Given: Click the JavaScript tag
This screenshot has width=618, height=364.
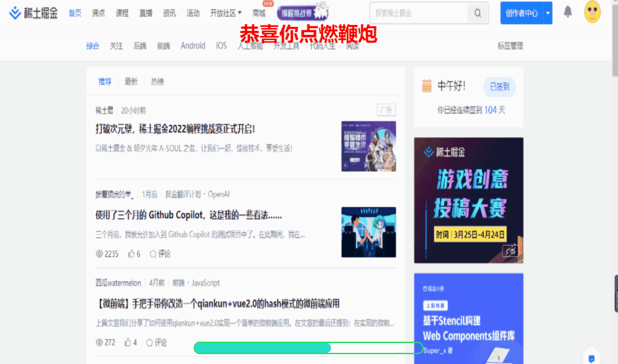Looking at the screenshot, I should pyautogui.click(x=206, y=283).
